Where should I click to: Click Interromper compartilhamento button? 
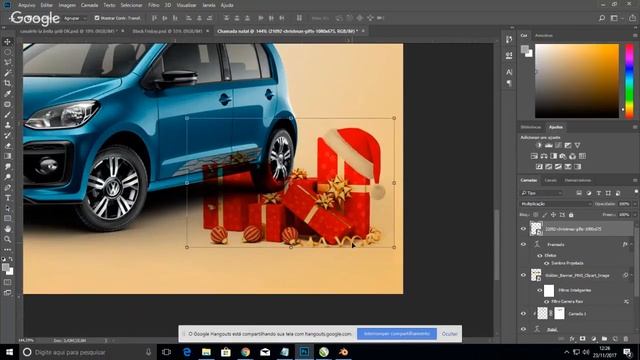coord(397,333)
